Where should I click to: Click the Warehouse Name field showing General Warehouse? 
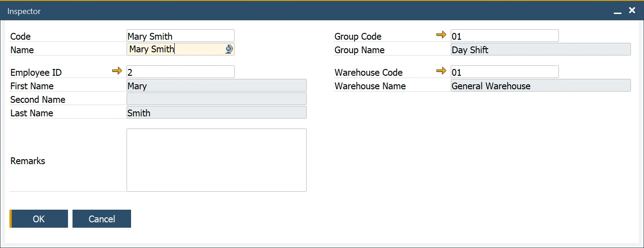click(x=540, y=86)
